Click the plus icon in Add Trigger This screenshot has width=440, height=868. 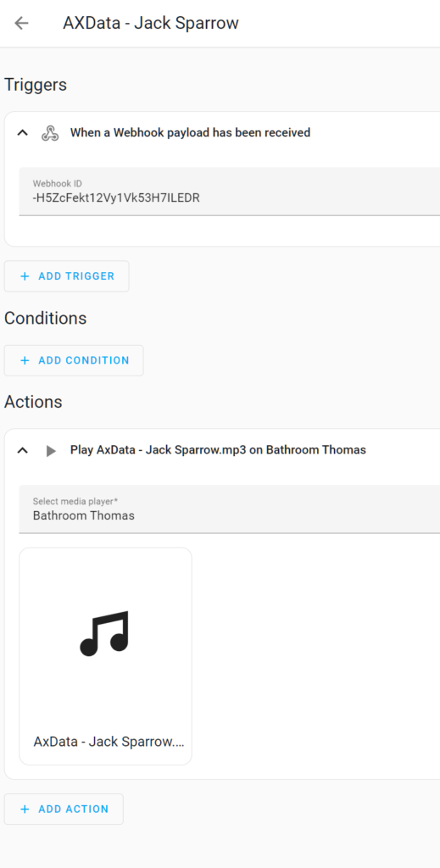click(x=25, y=276)
